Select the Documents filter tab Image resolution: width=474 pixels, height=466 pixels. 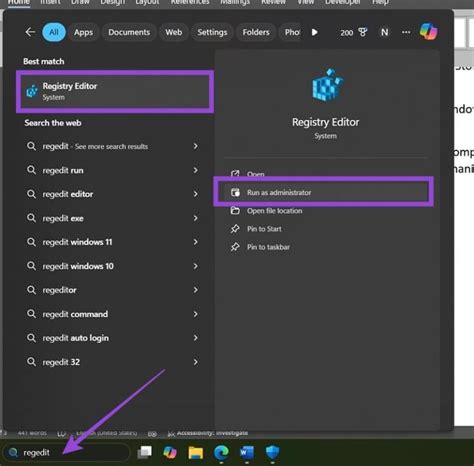[x=129, y=32]
